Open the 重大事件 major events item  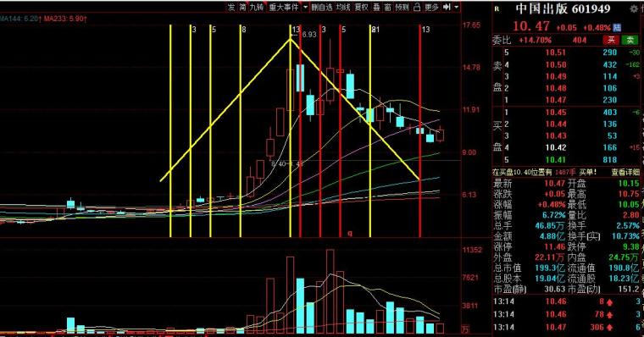point(284,8)
